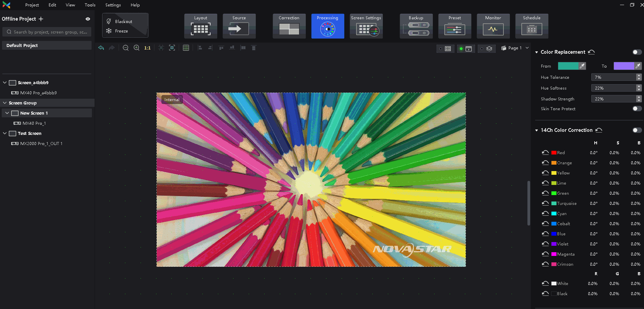Reset the Red channel row
Viewport: 644px width, 309px height.
(x=545, y=152)
